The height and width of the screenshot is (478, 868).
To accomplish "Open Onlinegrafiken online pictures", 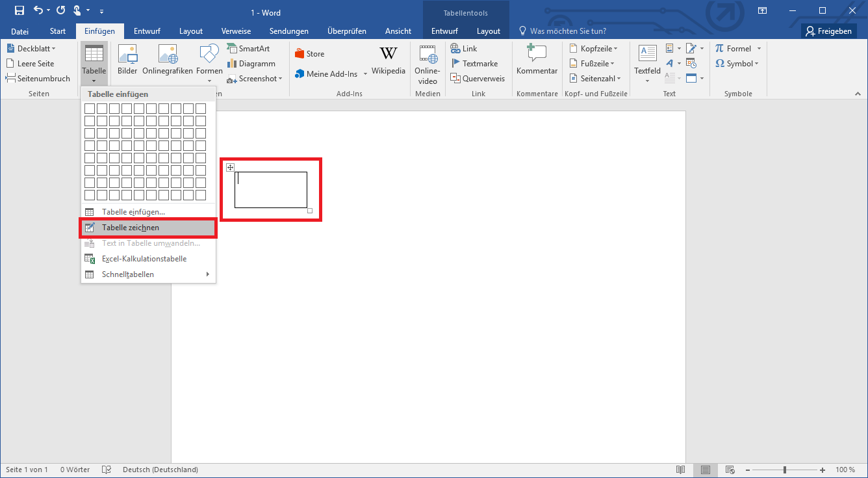I will tap(168, 60).
